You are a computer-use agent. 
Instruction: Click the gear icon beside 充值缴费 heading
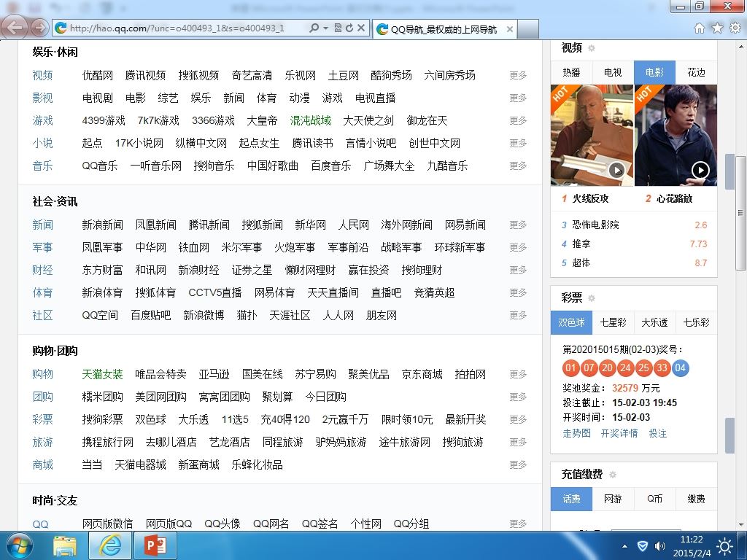[x=613, y=474]
